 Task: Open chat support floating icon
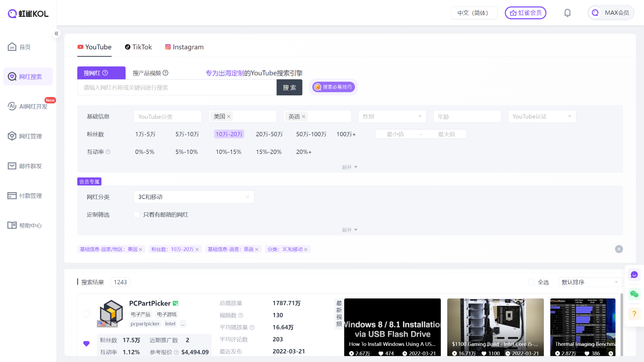coord(634,275)
